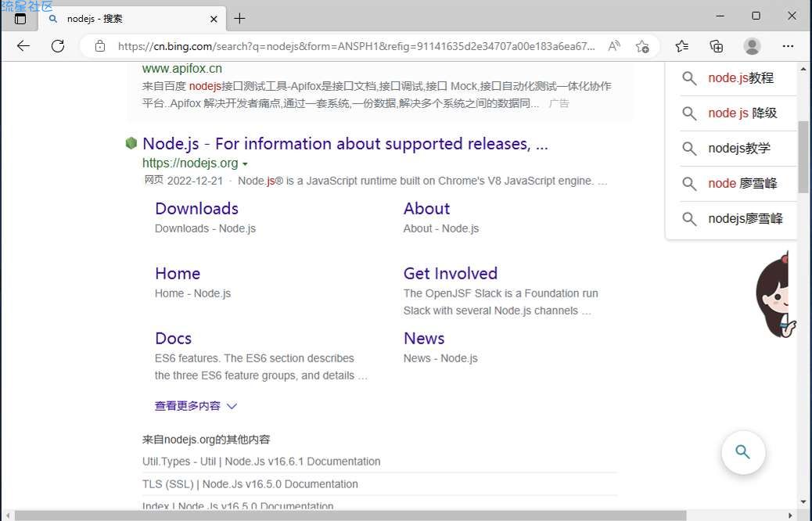Image resolution: width=812 pixels, height=521 pixels.
Task: Click vertical scrollbar thumb
Action: pyautogui.click(x=803, y=157)
